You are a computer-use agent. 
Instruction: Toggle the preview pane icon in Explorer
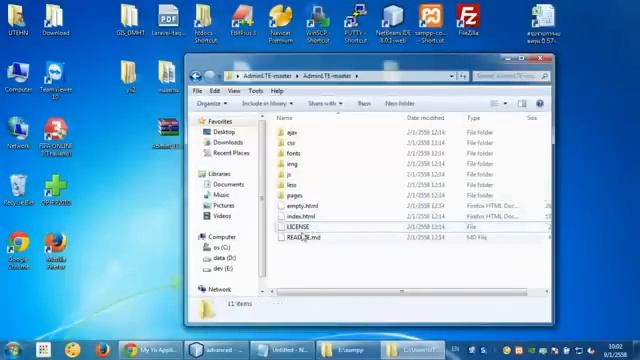522,104
